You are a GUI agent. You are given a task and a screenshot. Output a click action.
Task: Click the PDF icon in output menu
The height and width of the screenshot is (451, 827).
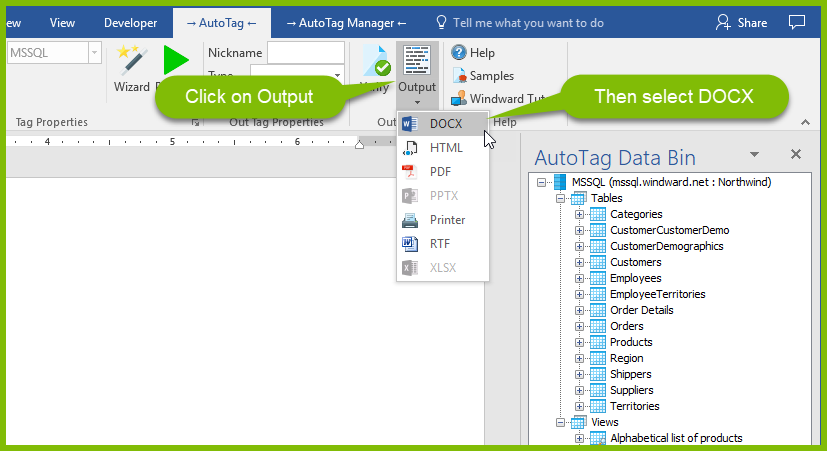tap(409, 172)
